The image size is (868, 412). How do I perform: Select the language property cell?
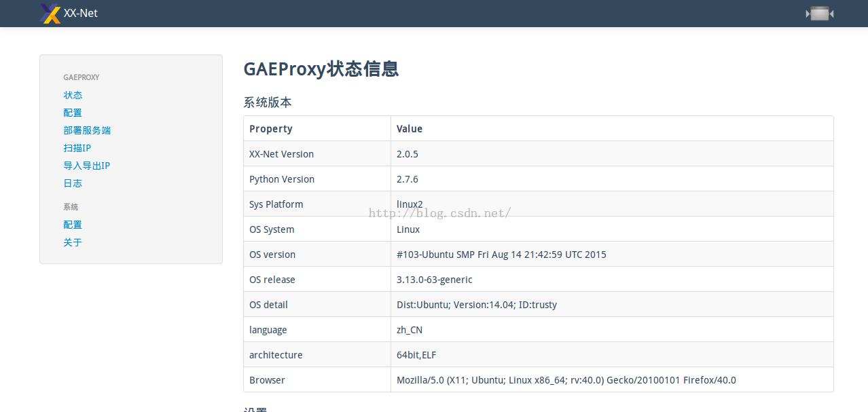click(317, 330)
